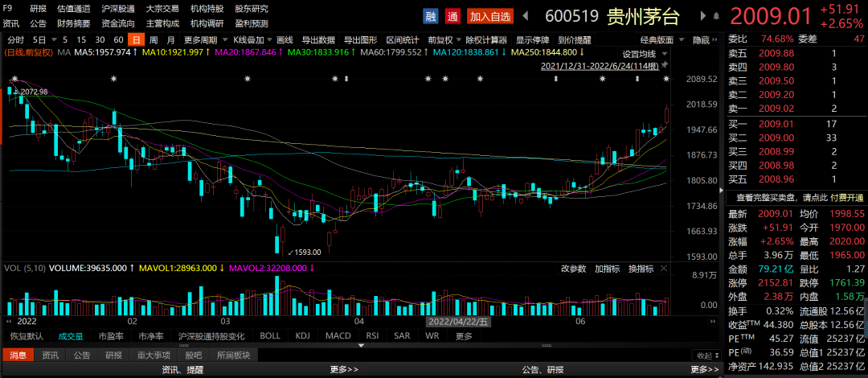The image size is (868, 378).
Task: Select the KDJ indicator tab
Action: [x=302, y=336]
